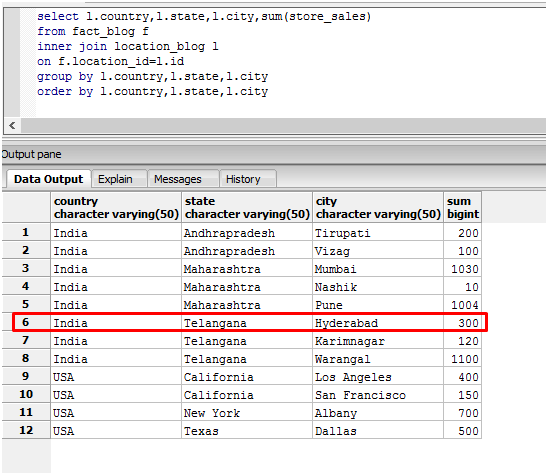Click the Texas state cell
548x475 pixels.
[x=247, y=430]
